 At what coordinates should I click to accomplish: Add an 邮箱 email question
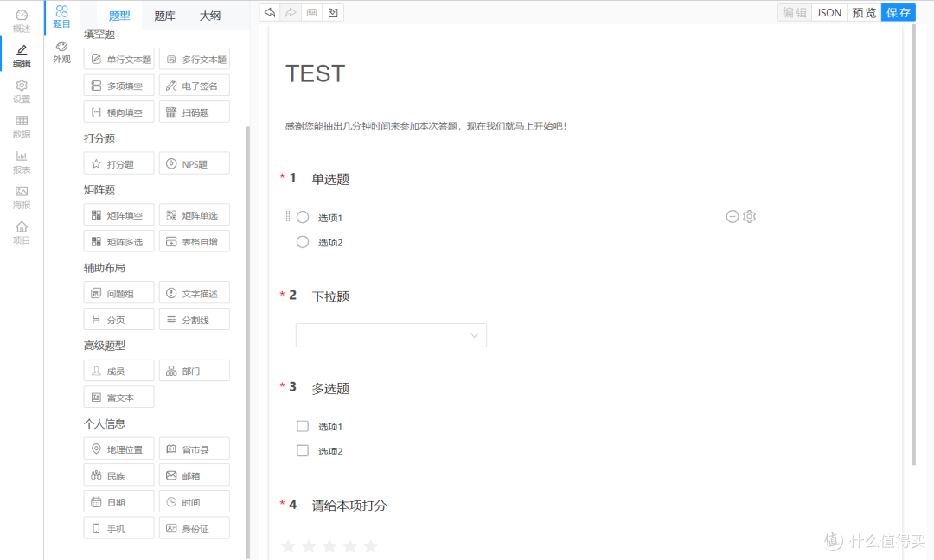point(195,475)
